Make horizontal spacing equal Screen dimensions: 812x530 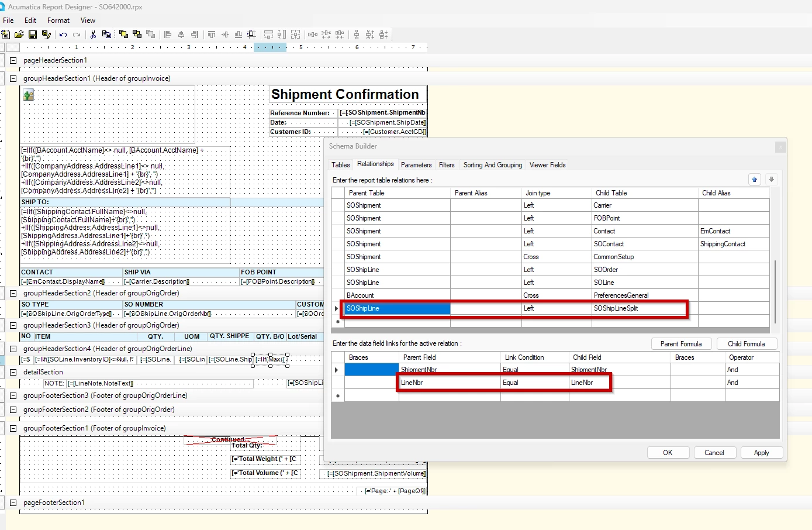(313, 35)
